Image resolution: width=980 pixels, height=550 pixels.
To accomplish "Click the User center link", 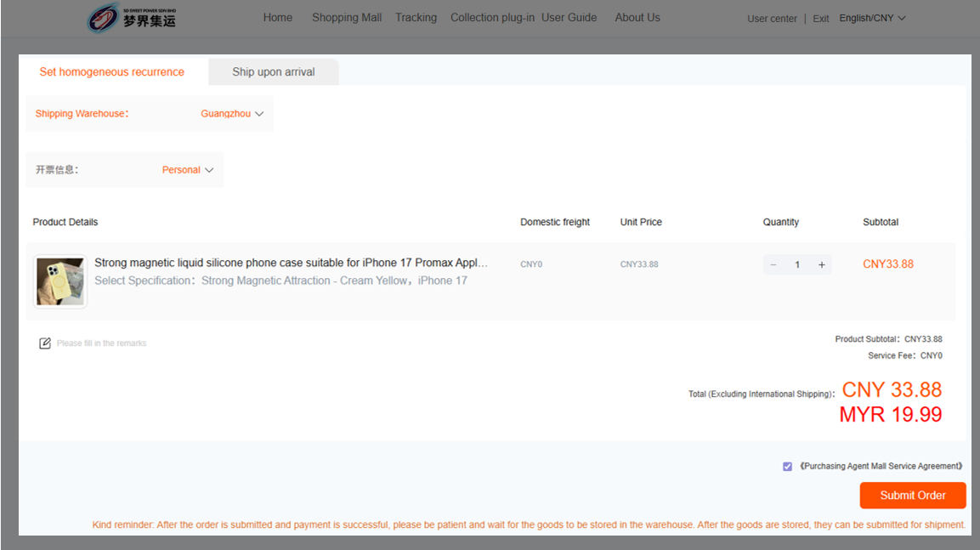I will (x=772, y=19).
